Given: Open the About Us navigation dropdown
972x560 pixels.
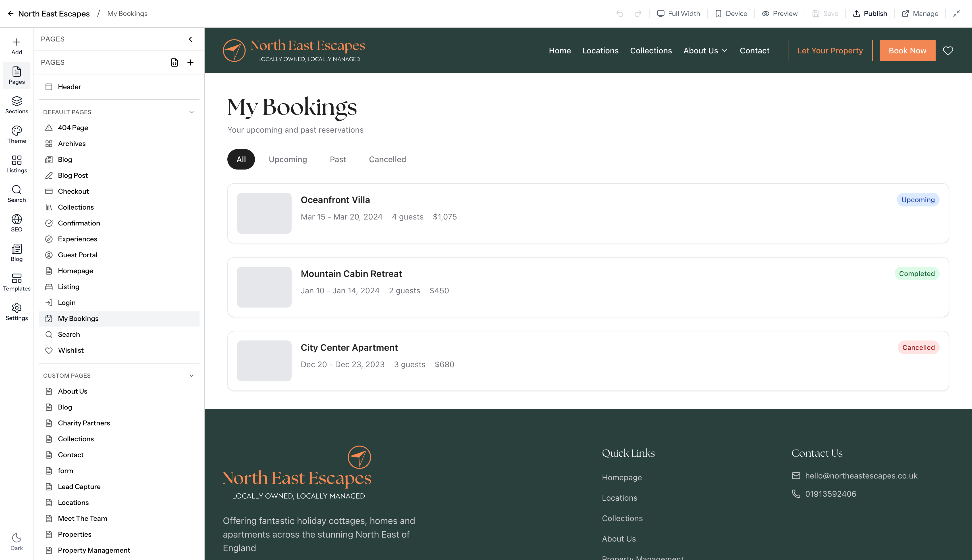Looking at the screenshot, I should click(x=705, y=50).
